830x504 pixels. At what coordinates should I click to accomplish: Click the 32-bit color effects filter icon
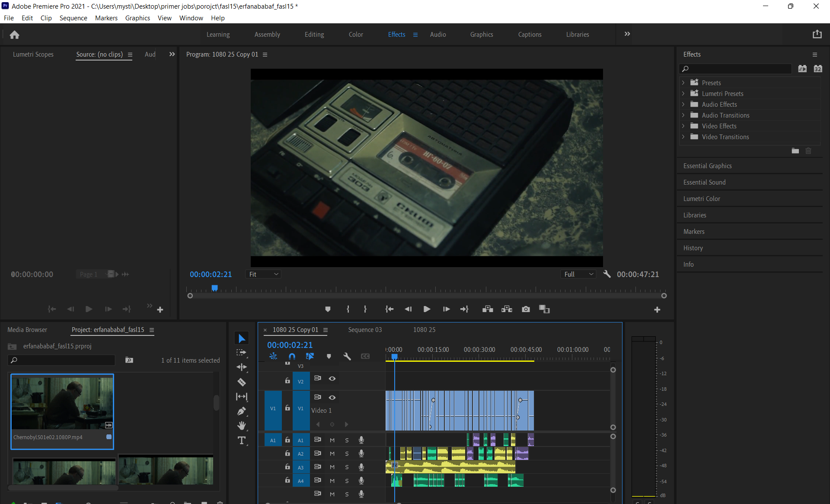pos(818,69)
